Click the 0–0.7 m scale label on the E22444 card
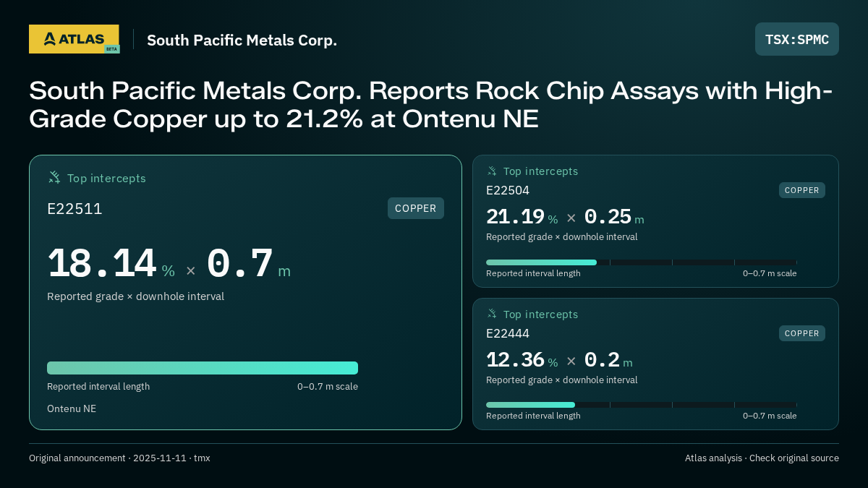Image resolution: width=868 pixels, height=488 pixels. tap(770, 416)
